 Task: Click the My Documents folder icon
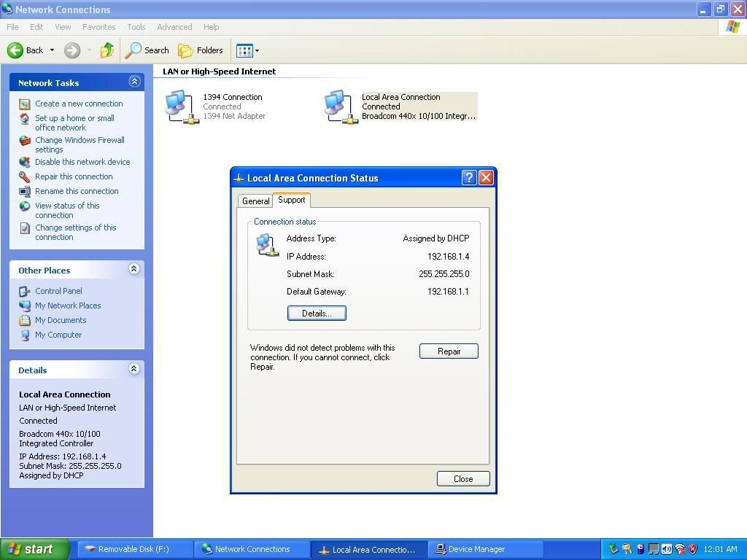click(x=24, y=321)
